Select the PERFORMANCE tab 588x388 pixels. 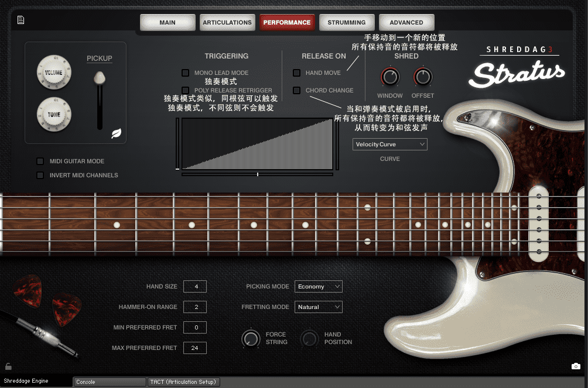(x=287, y=22)
